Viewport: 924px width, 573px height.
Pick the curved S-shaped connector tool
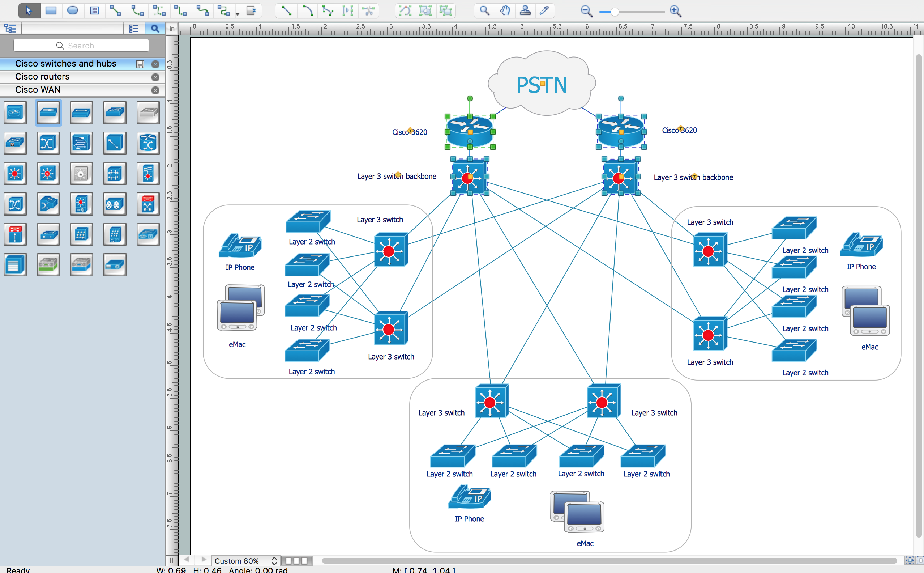pos(202,10)
